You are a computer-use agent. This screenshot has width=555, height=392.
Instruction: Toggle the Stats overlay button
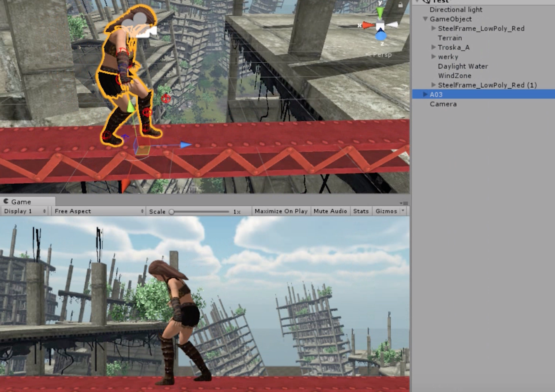[361, 211]
